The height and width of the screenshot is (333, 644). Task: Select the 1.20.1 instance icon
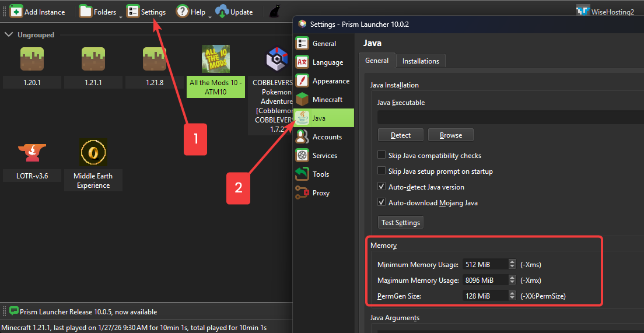tap(32, 59)
